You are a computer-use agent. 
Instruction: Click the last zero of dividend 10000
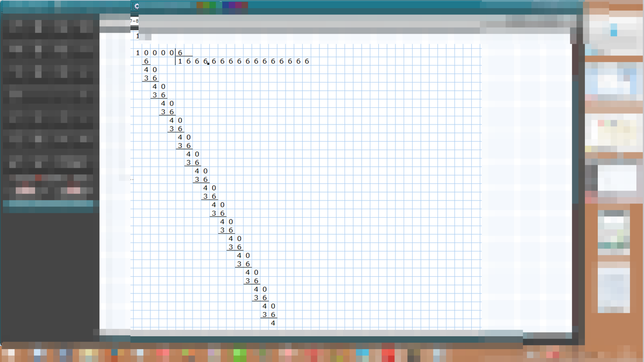click(x=172, y=53)
